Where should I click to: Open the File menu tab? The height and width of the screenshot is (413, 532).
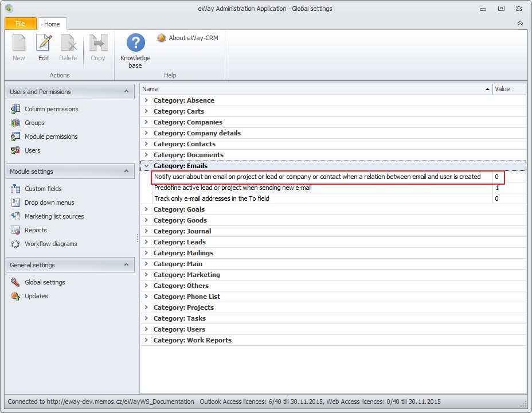click(21, 24)
